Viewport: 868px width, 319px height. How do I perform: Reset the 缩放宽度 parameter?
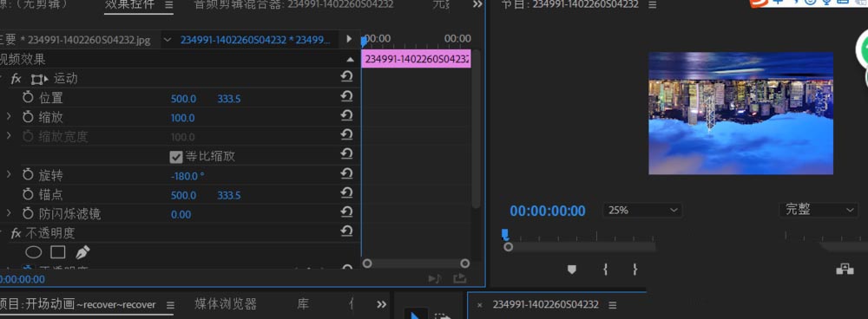tap(346, 135)
